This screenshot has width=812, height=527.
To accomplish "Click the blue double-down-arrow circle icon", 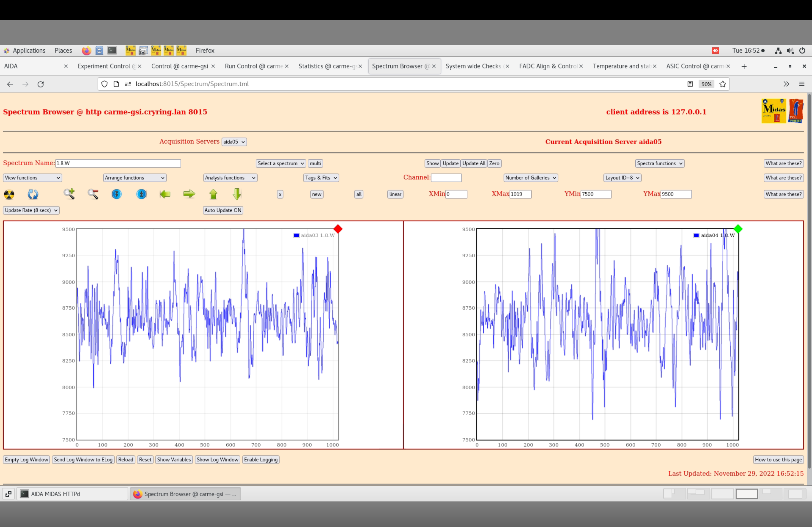I will pos(117,194).
